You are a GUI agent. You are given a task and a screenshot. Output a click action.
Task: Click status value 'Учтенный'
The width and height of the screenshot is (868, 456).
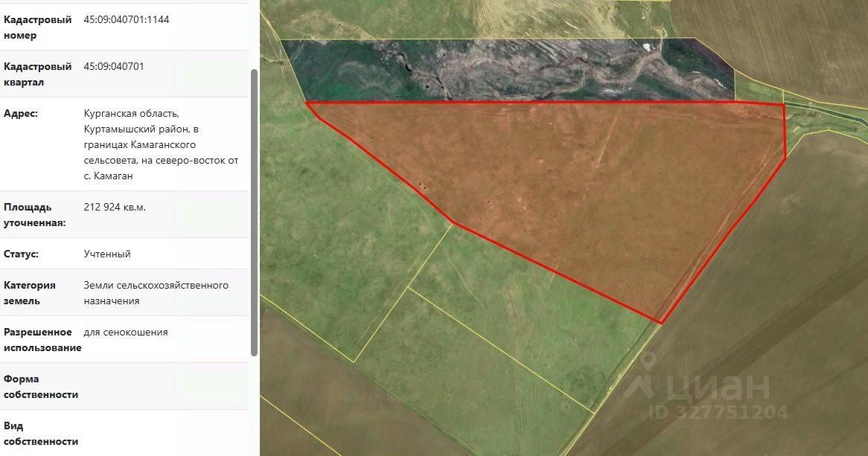tap(107, 254)
